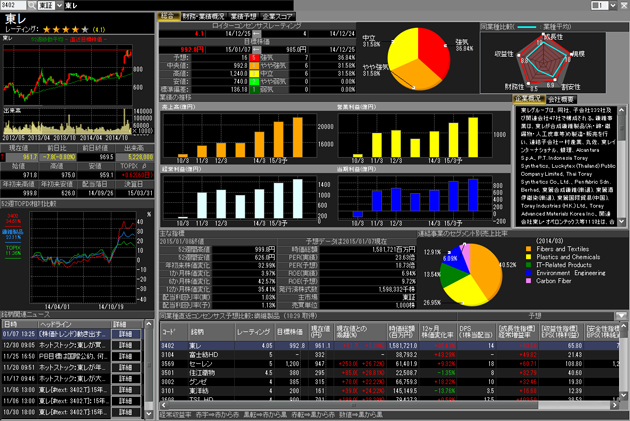Click the green やや弱気 rating swatch numbered 2

254,82
